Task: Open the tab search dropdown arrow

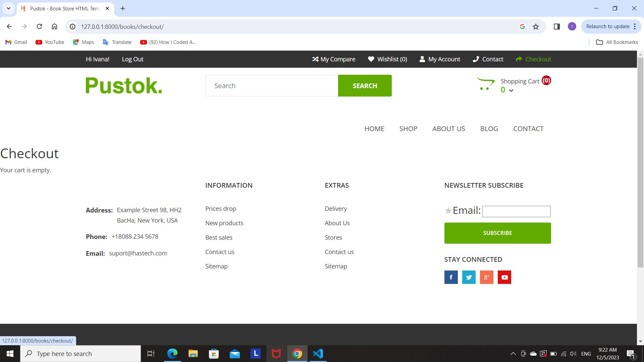Action: click(x=8, y=8)
